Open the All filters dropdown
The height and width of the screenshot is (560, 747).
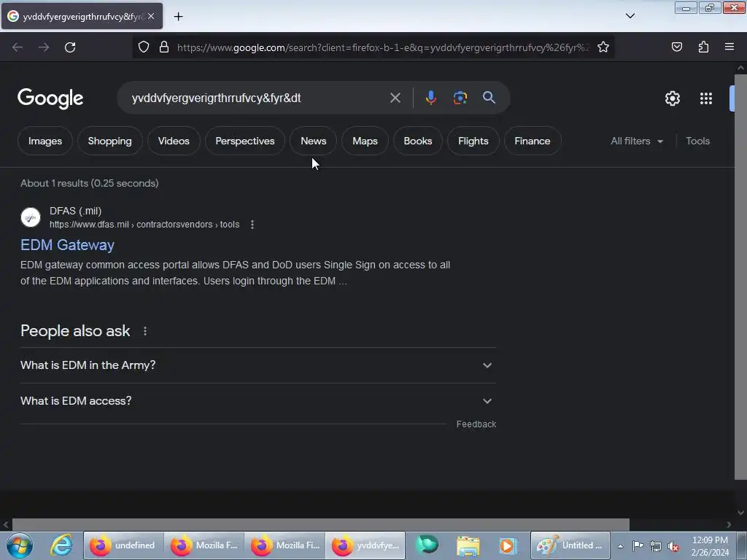coord(637,141)
